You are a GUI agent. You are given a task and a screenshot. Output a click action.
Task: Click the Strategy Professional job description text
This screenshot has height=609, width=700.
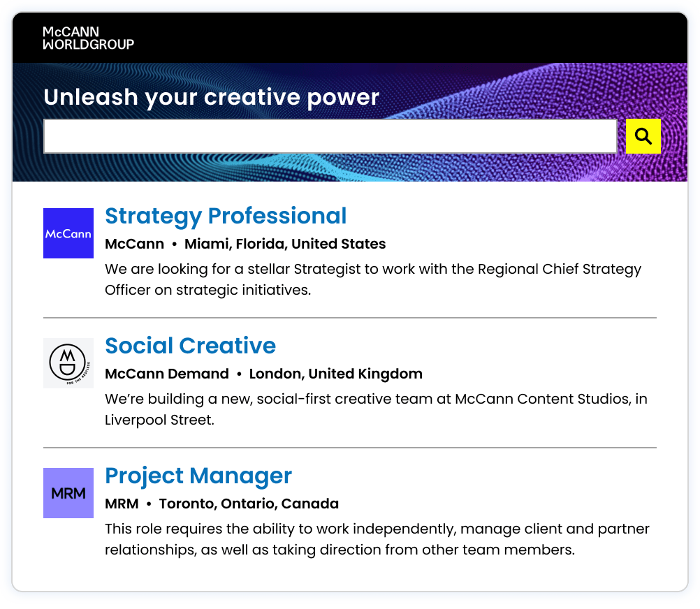[x=373, y=279]
